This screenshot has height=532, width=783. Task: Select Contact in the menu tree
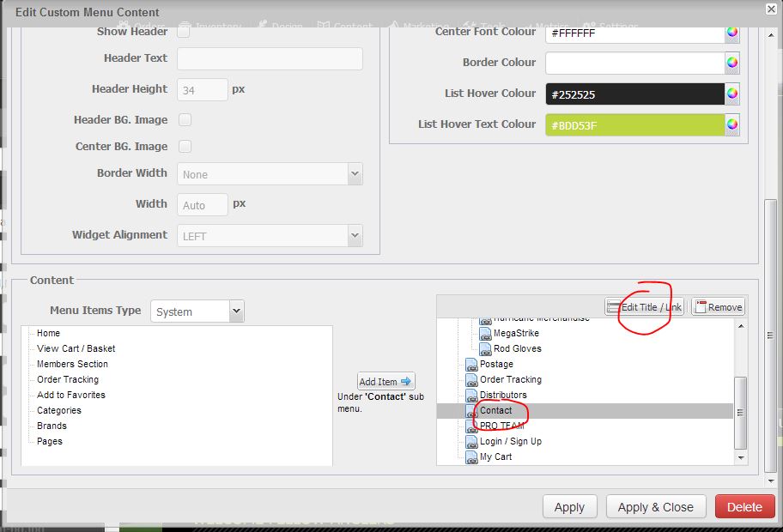click(x=496, y=410)
